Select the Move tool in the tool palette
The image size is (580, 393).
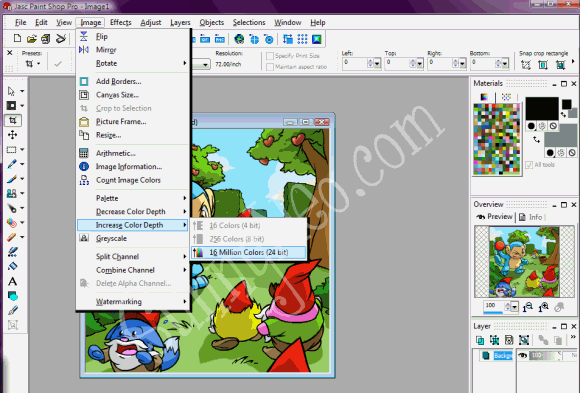point(12,135)
